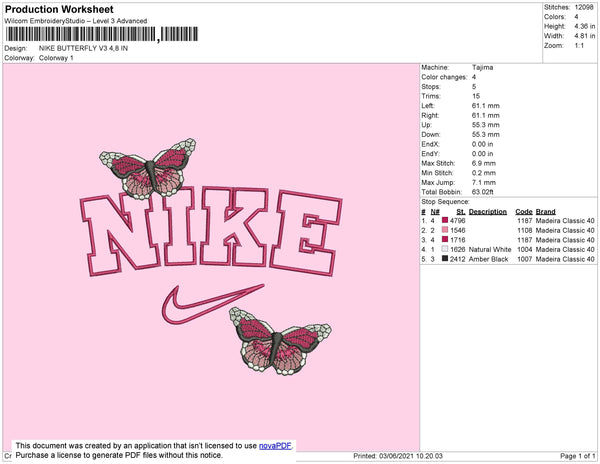This screenshot has height=464, width=600.
Task: Click the 'Brand' column header
Action: click(546, 212)
